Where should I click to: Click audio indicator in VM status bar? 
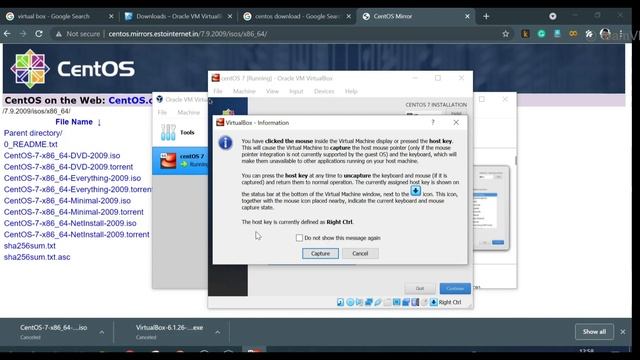(x=359, y=302)
